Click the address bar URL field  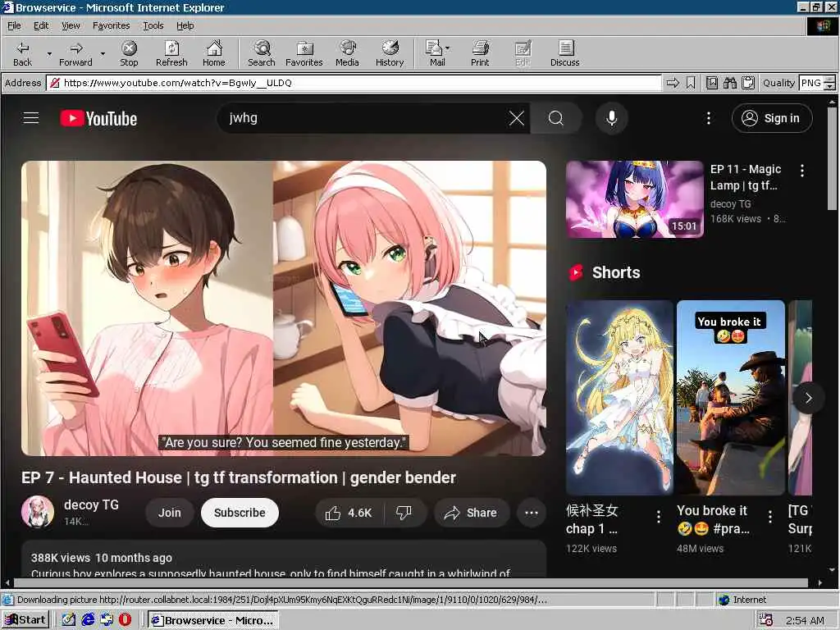[354, 83]
